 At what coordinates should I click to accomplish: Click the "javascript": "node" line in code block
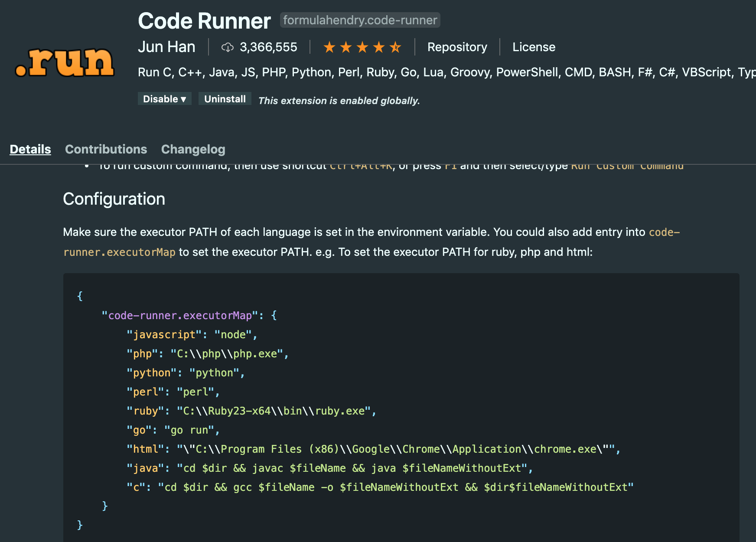pos(192,335)
